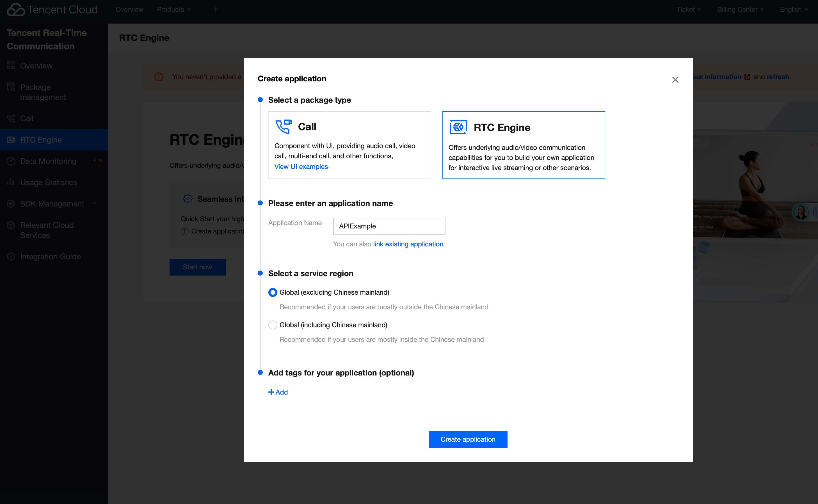Select Global (including Chinese mainland) radio
This screenshot has width=818, height=504.
pos(273,325)
